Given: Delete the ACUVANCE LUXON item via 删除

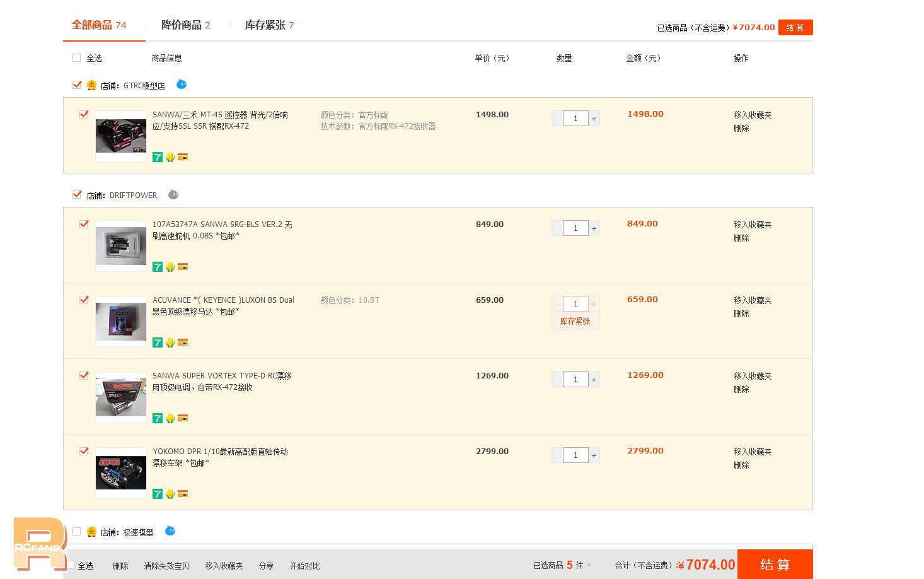Looking at the screenshot, I should (741, 313).
